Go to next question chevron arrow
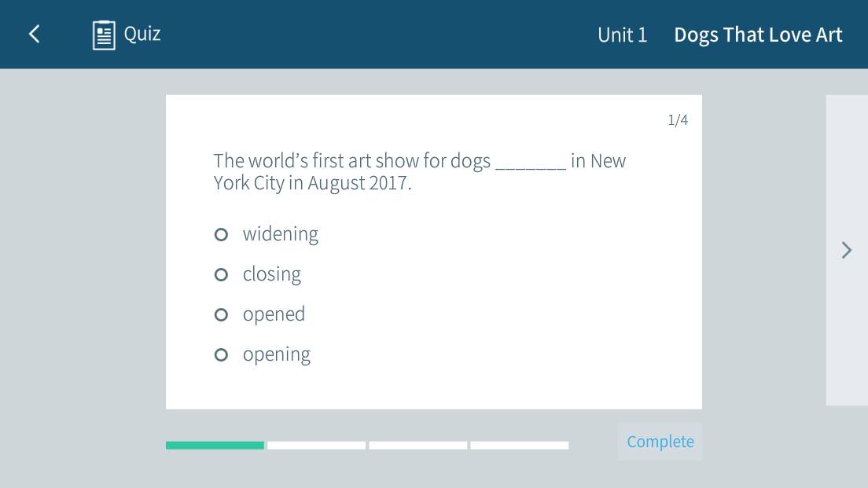This screenshot has width=868, height=488. (846, 250)
